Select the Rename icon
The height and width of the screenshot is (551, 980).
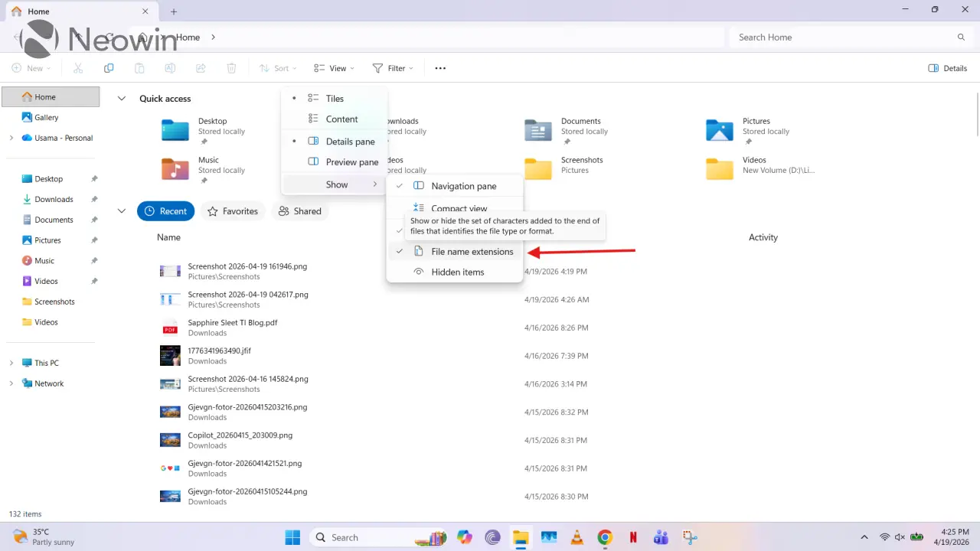[170, 68]
